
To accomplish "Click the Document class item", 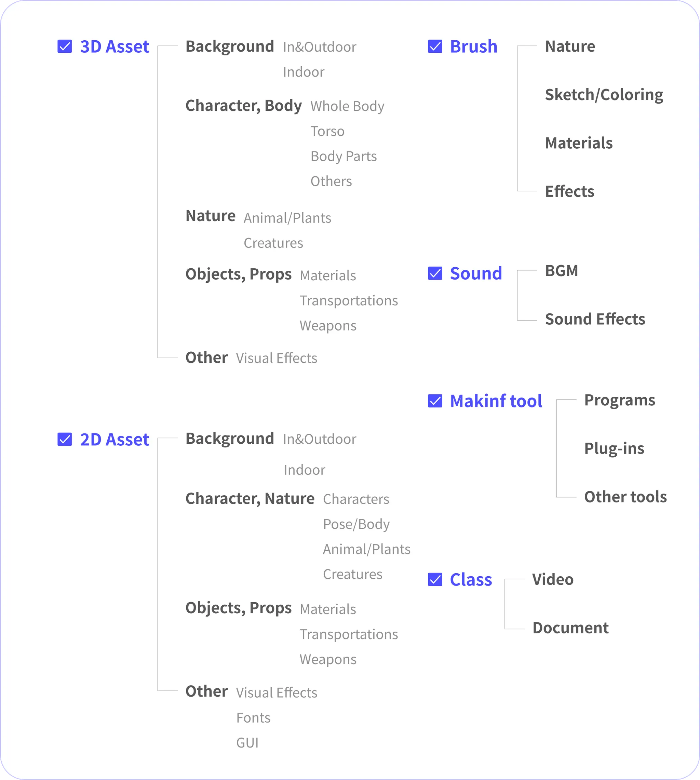I will [570, 628].
